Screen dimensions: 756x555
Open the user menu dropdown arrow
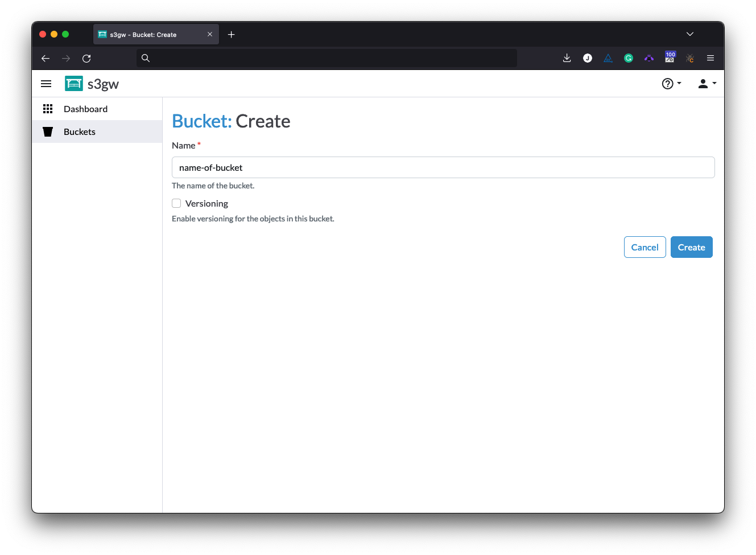click(x=714, y=84)
